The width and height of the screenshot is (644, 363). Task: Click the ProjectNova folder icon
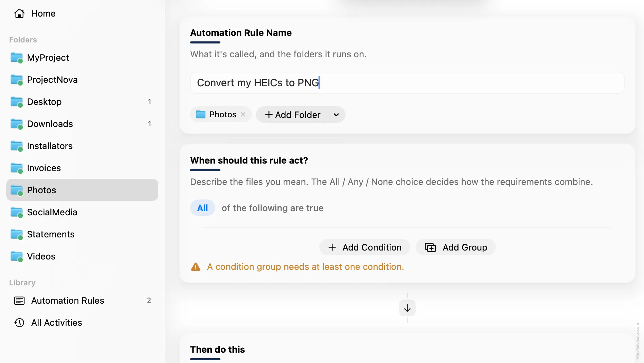[17, 80]
